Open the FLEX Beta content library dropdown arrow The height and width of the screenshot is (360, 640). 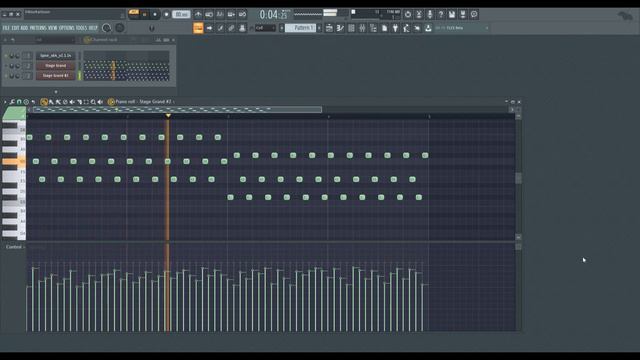(487, 28)
